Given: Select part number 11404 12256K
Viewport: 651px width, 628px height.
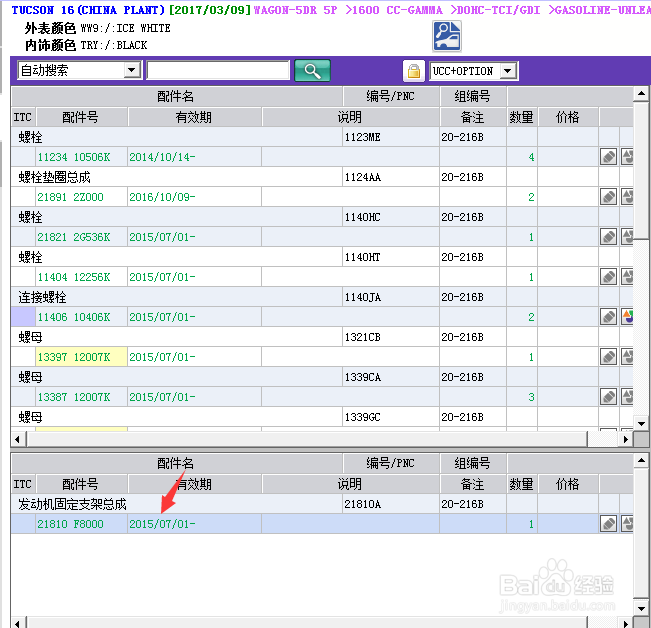Looking at the screenshot, I should click(x=74, y=277).
